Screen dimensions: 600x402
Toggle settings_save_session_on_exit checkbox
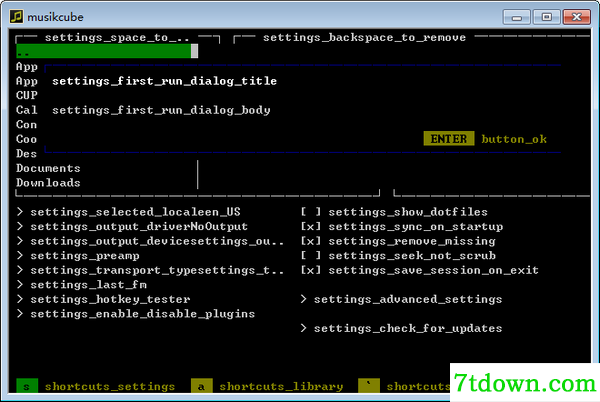click(310, 270)
